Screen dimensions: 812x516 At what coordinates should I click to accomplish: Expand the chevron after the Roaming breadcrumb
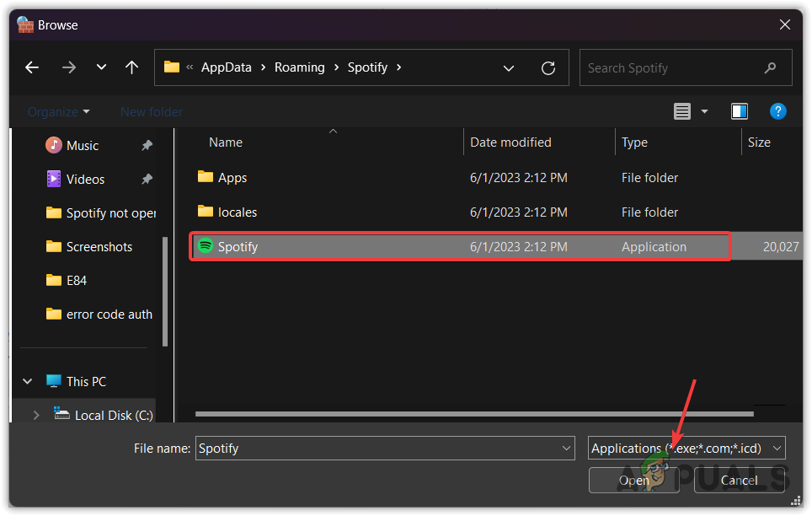point(337,67)
